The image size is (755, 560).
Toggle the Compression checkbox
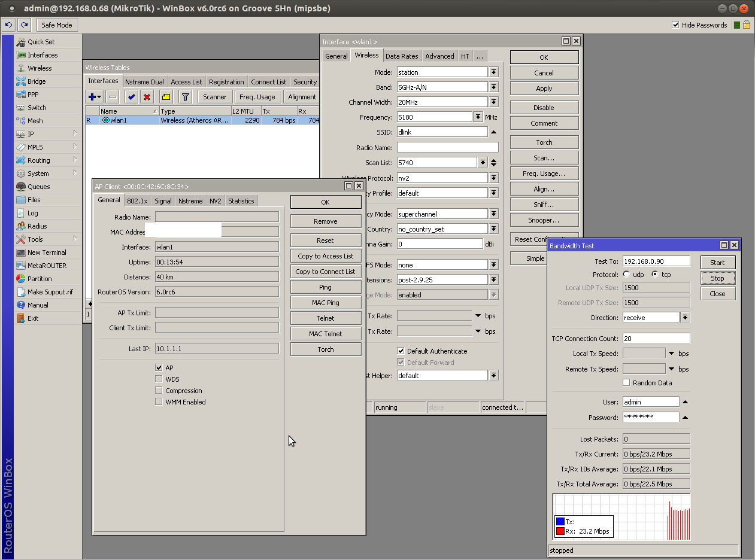(159, 391)
